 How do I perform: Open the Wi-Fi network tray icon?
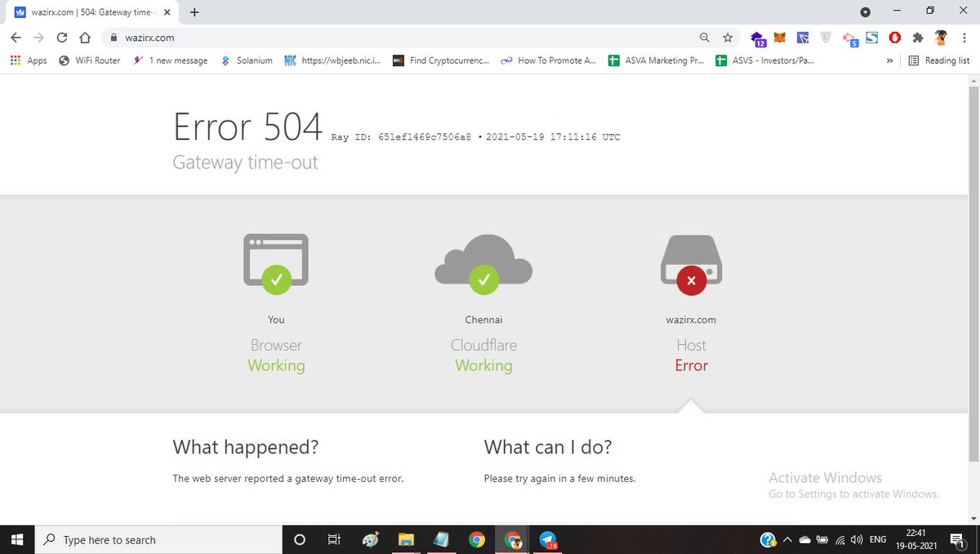point(840,539)
